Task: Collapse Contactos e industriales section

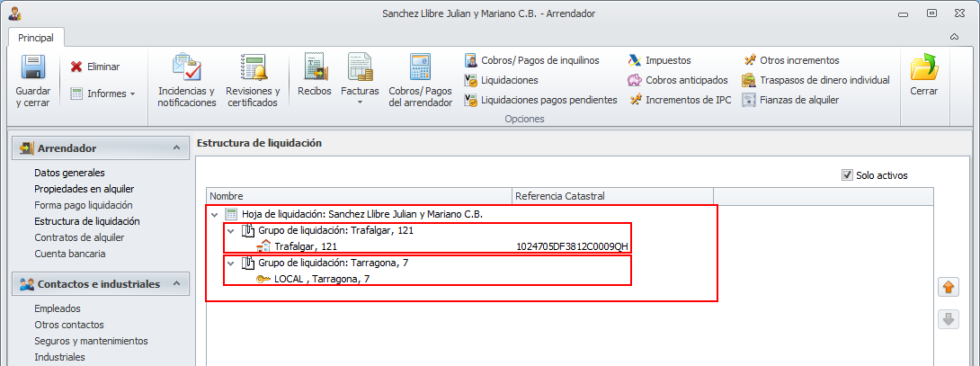Action: [177, 284]
